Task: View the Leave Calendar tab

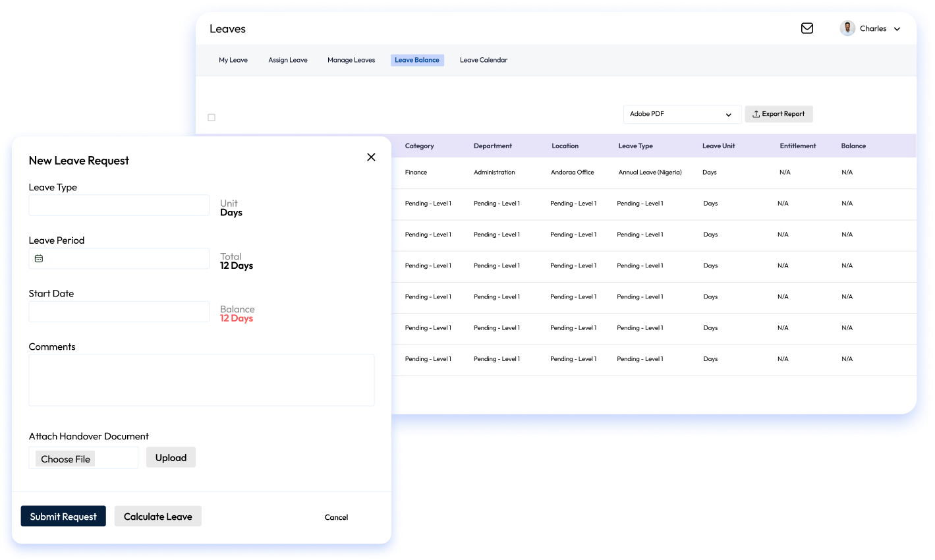Action: 483,60
